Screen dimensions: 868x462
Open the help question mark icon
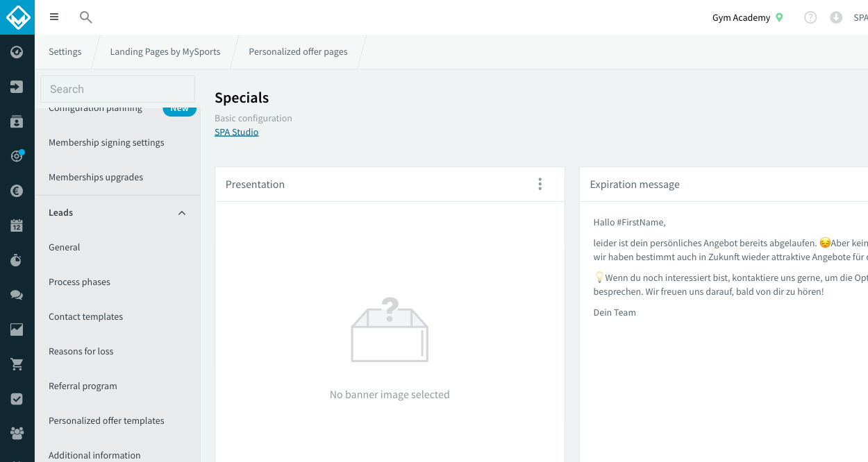pos(810,17)
